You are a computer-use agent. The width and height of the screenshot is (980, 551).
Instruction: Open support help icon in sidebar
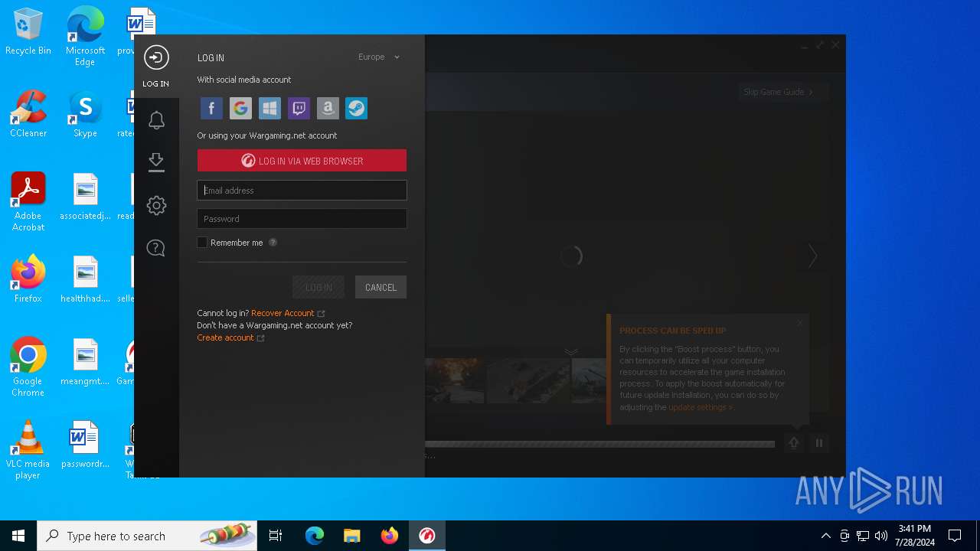(x=156, y=248)
